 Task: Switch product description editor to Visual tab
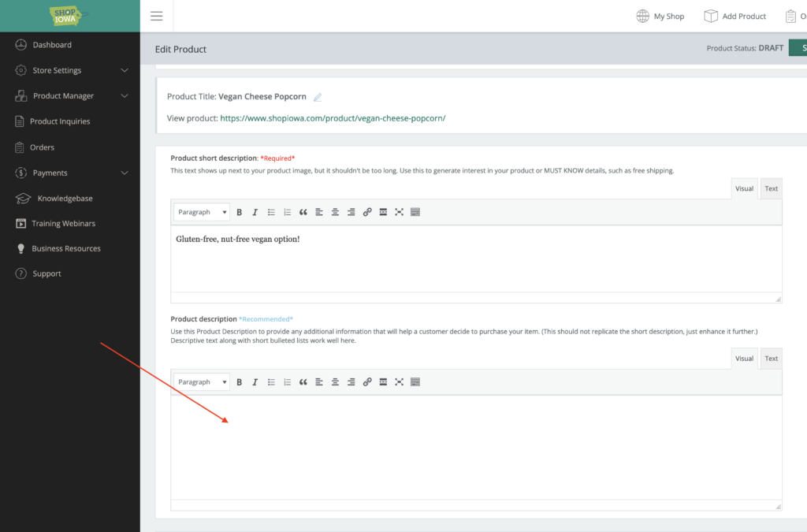744,359
